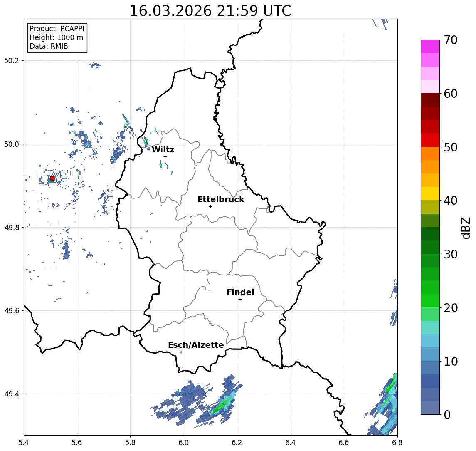
Task: Click the latitude axis label 49.8
Action: pyautogui.click(x=12, y=227)
